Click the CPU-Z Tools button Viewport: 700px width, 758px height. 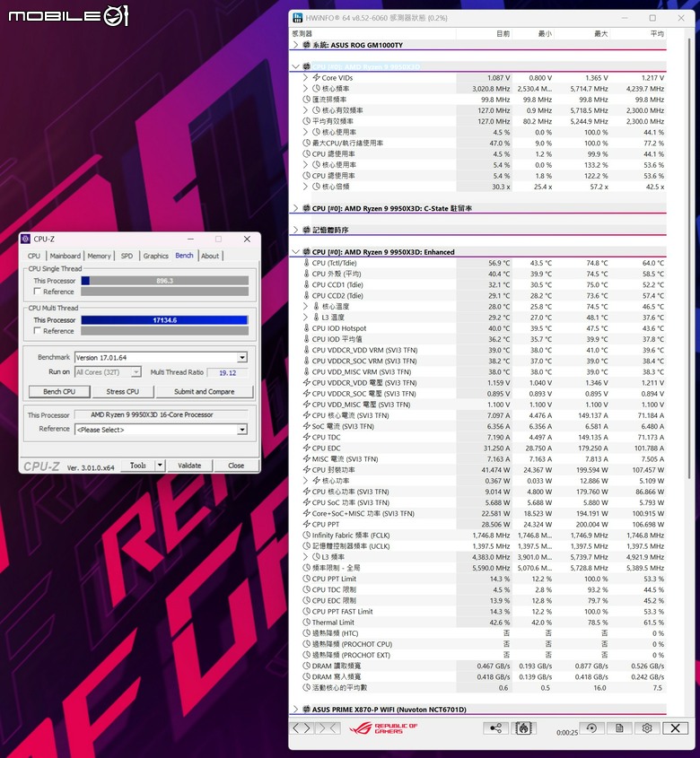coord(137,465)
